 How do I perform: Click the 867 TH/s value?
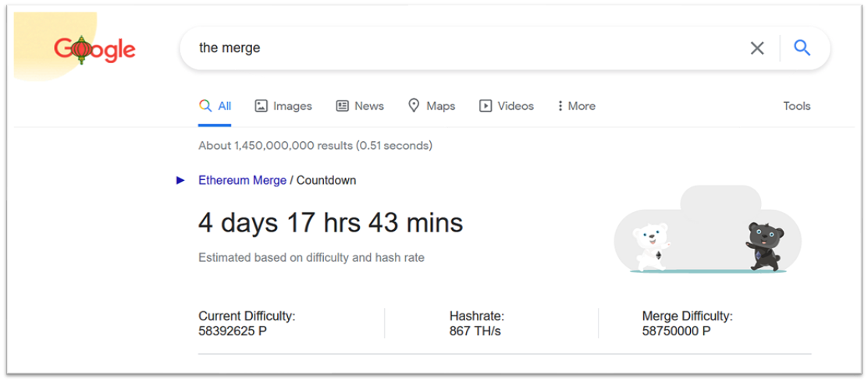[475, 331]
